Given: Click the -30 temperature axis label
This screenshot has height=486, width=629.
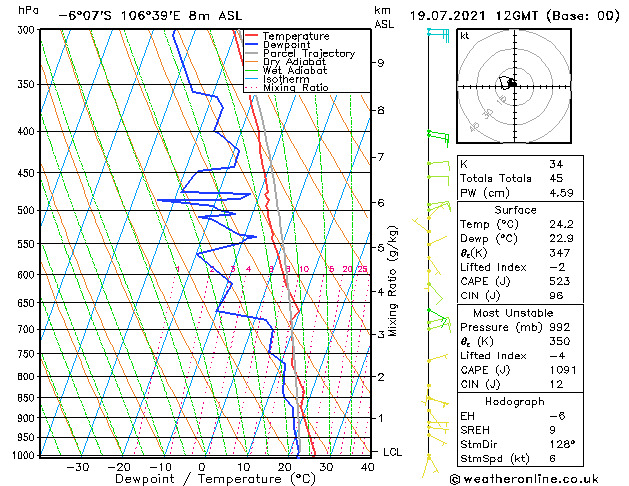Looking at the screenshot, I should pos(77,467).
